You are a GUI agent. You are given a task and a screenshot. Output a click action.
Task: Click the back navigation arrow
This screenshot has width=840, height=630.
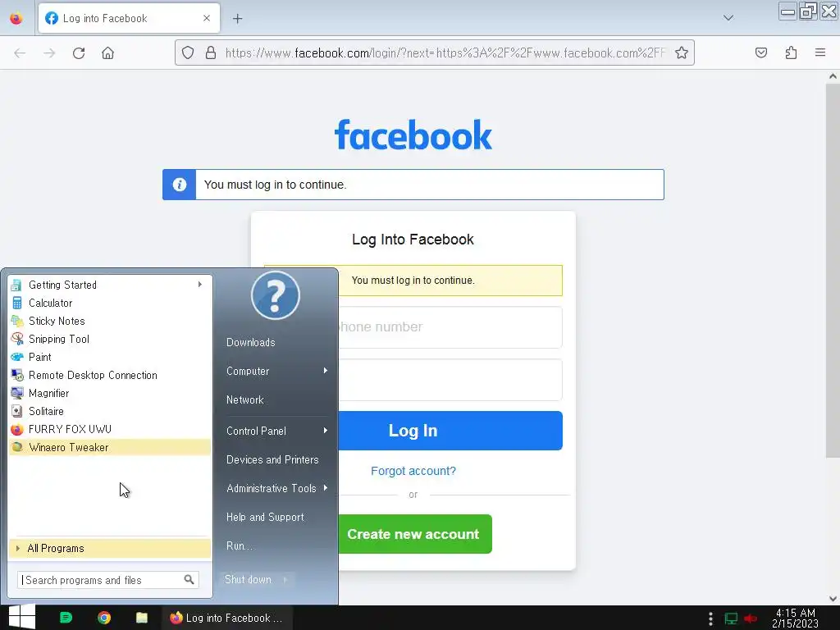pyautogui.click(x=20, y=53)
